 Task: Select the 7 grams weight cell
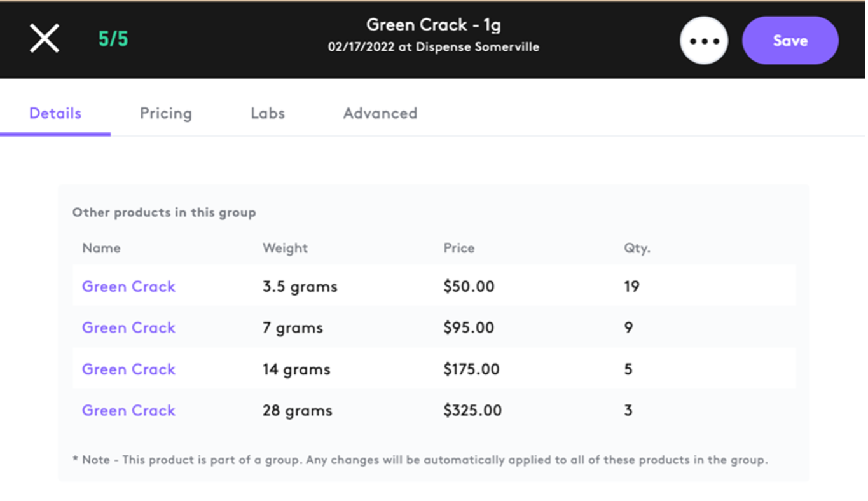[293, 328]
